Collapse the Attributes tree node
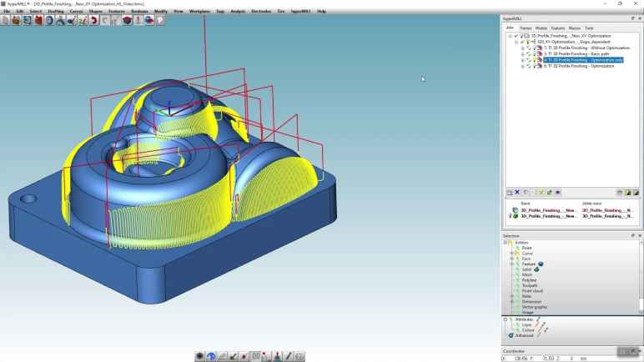Image resolution: width=644 pixels, height=362 pixels. [x=506, y=319]
